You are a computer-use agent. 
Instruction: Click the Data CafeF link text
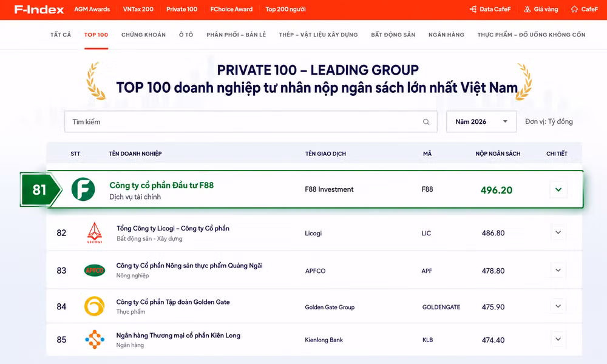pos(495,9)
